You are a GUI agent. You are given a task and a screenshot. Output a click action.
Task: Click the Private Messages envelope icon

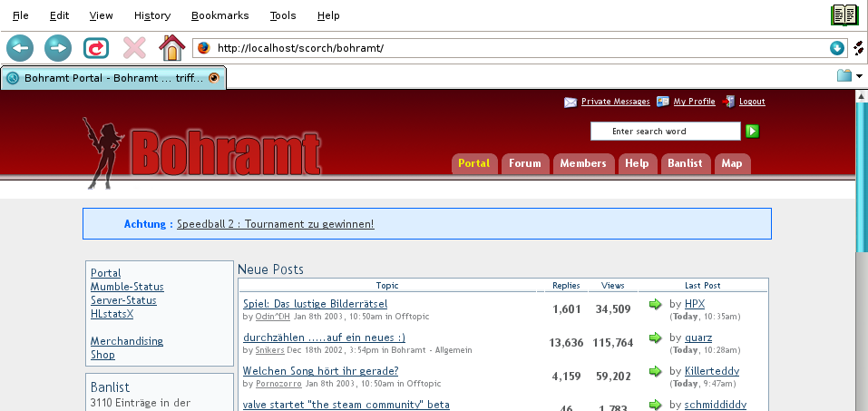click(571, 102)
